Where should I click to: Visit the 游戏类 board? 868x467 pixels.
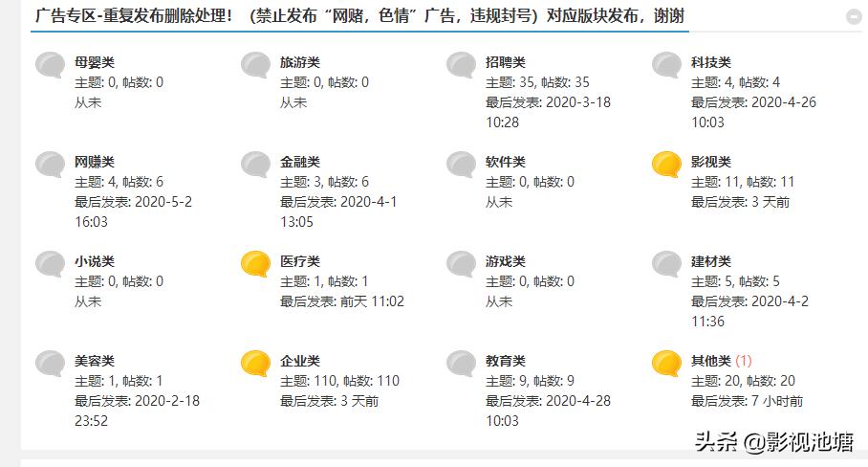pos(506,261)
